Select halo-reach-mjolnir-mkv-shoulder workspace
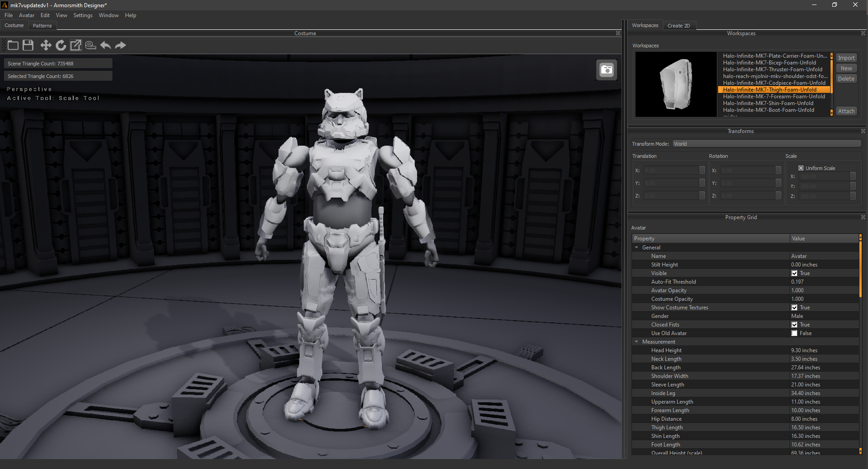Screen dimensions: 868x469 pos(775,76)
